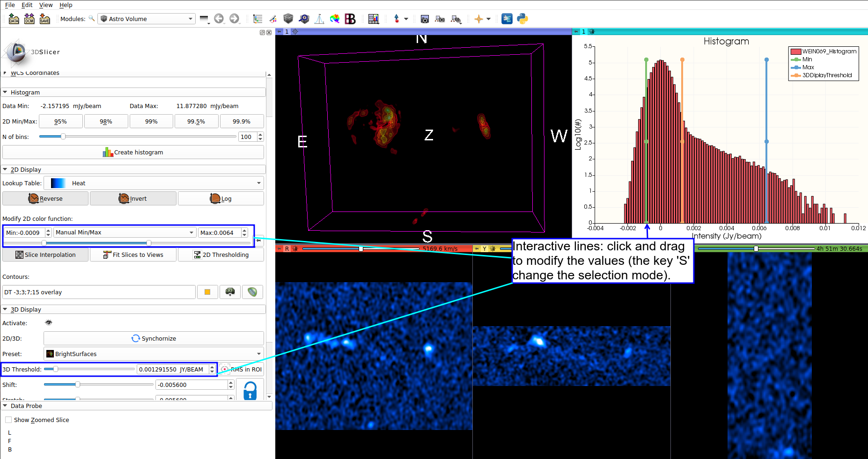Click the Create histogram button
This screenshot has width=868, height=459.
(133, 152)
